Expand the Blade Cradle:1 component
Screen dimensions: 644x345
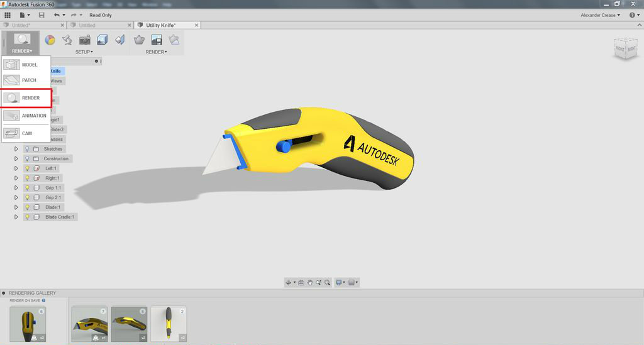[x=16, y=217]
